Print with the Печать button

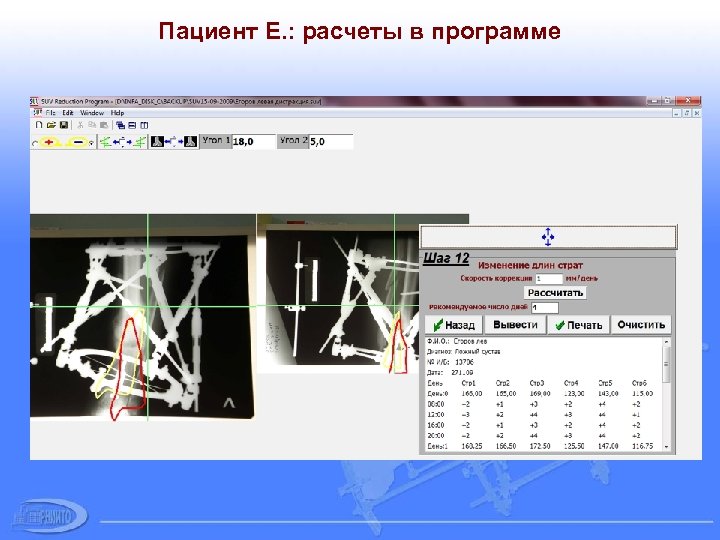click(578, 325)
